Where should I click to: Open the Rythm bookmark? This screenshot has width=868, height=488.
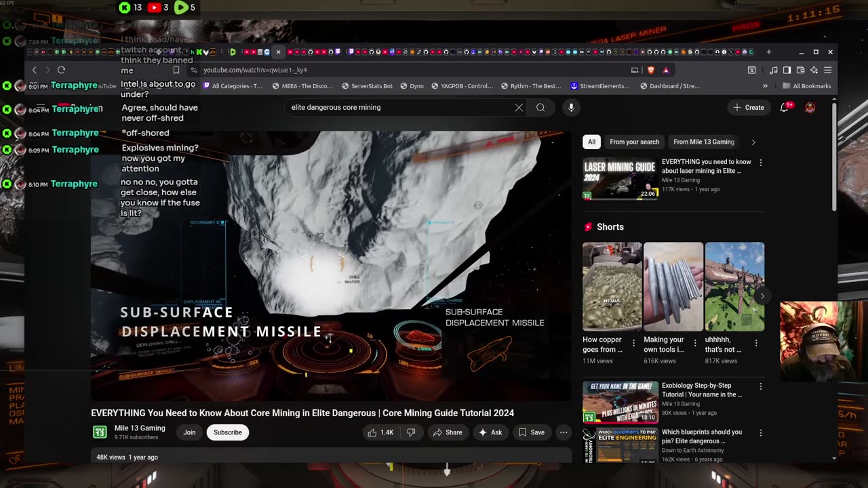[532, 86]
